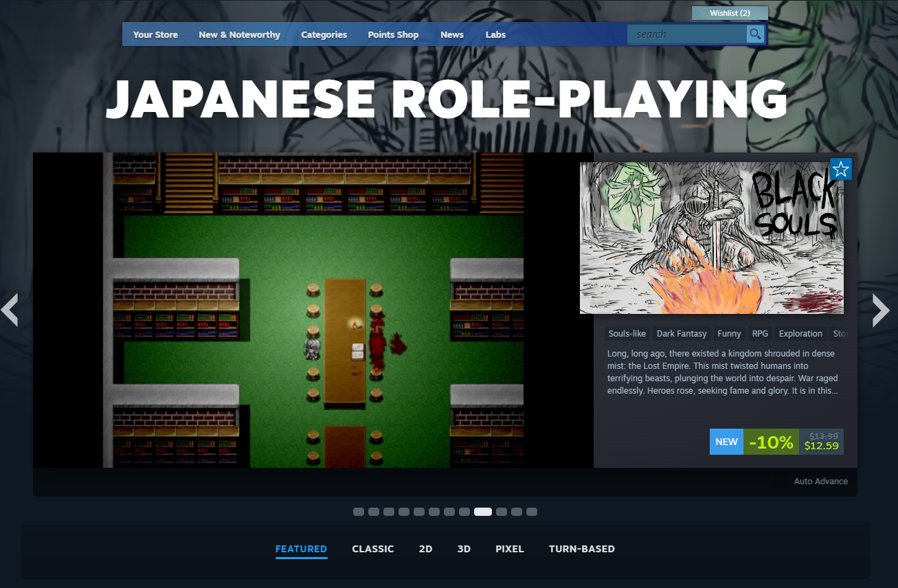The width and height of the screenshot is (898, 588).
Task: Click the search magnifier icon
Action: 755,34
